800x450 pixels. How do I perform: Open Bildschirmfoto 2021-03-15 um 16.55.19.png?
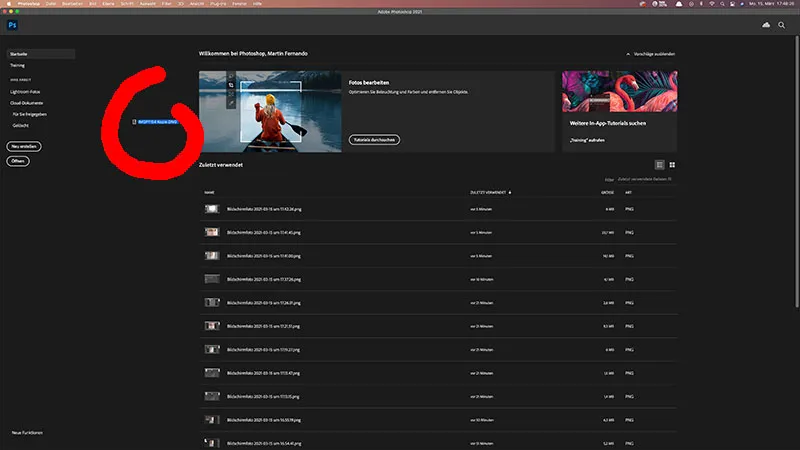click(x=438, y=420)
